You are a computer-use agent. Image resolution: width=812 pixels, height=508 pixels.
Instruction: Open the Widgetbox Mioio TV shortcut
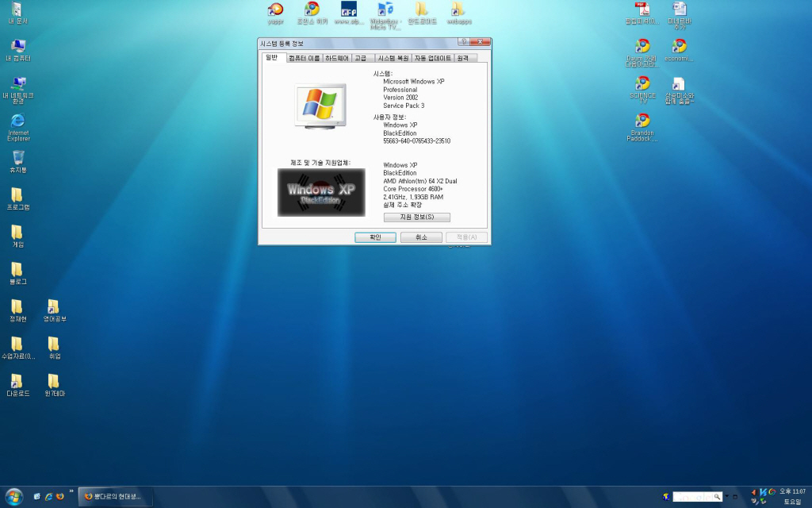(x=385, y=16)
